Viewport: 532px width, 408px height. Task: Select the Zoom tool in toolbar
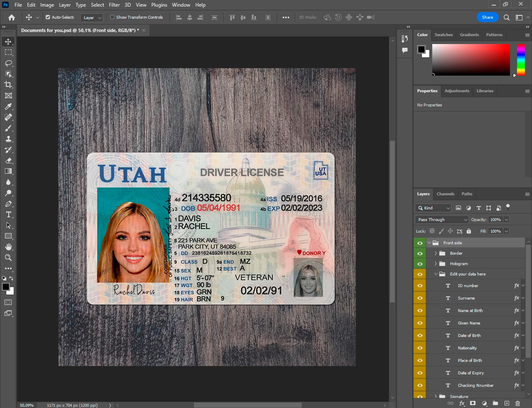[9, 258]
